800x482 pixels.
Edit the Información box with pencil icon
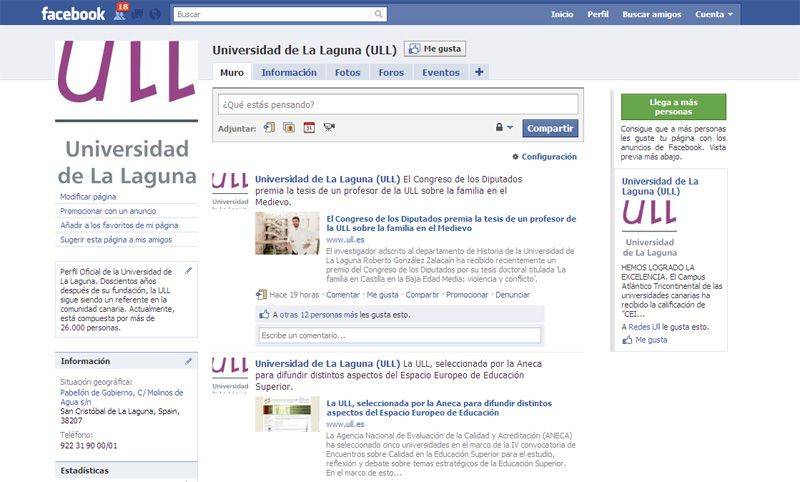pos(189,360)
